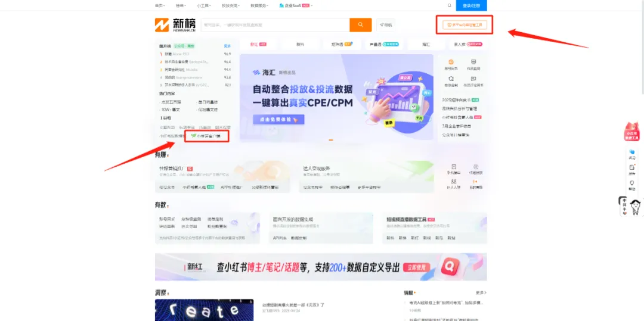Click 更多 beside the ranking list

227,46
